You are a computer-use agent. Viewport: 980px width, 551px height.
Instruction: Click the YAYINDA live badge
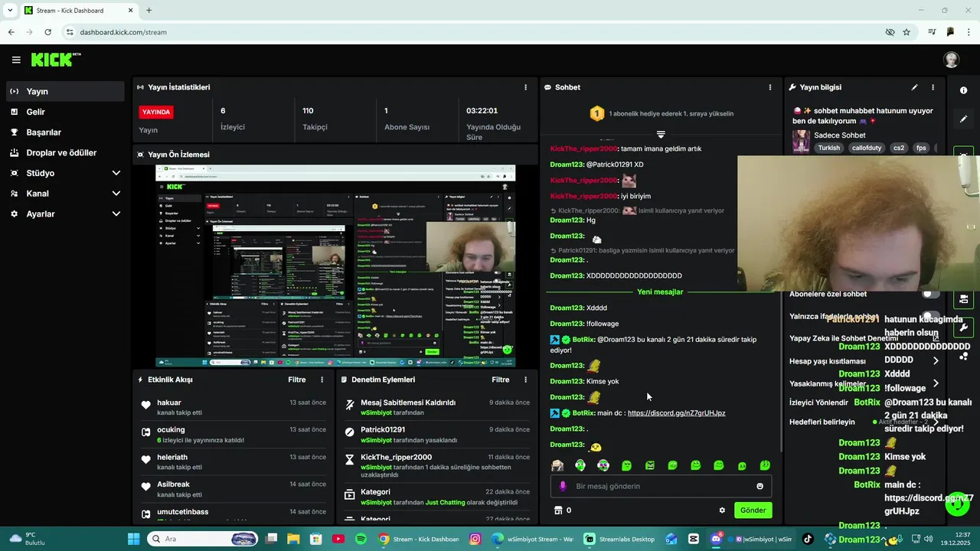156,112
